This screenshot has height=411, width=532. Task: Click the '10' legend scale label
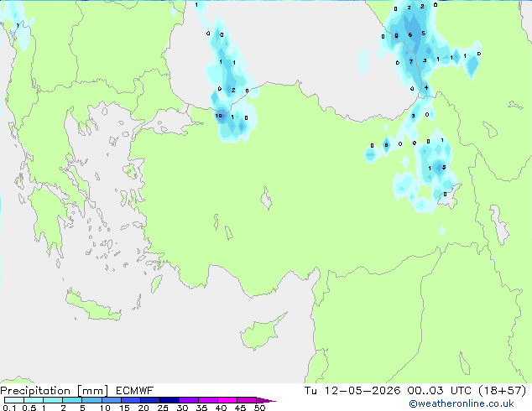coord(105,408)
